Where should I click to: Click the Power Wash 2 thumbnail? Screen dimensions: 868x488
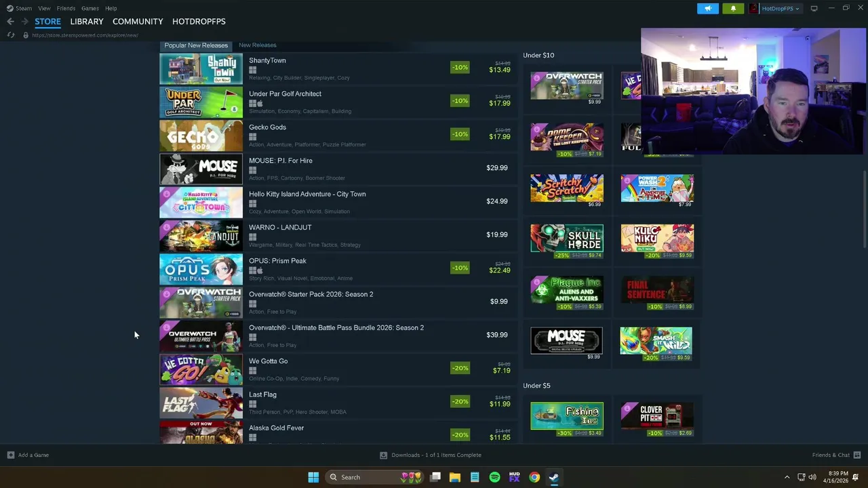[657, 188]
